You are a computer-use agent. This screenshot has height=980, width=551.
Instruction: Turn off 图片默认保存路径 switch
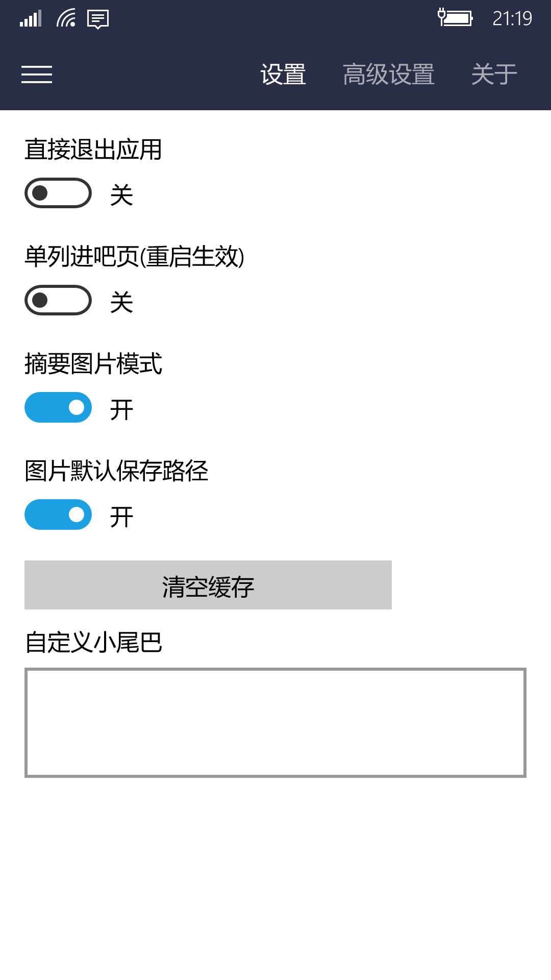(58, 514)
